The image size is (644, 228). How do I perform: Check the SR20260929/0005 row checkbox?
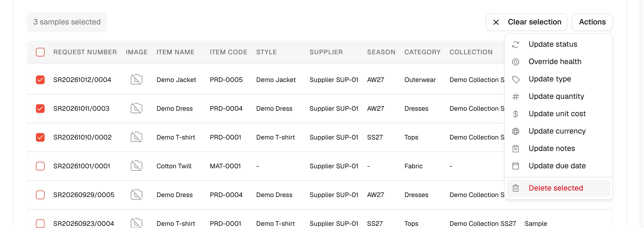click(x=40, y=195)
